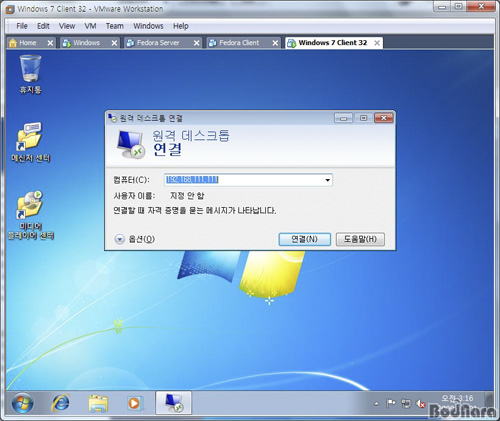Close the Fedora Server tab
The width and height of the screenshot is (500, 421).
tap(196, 43)
